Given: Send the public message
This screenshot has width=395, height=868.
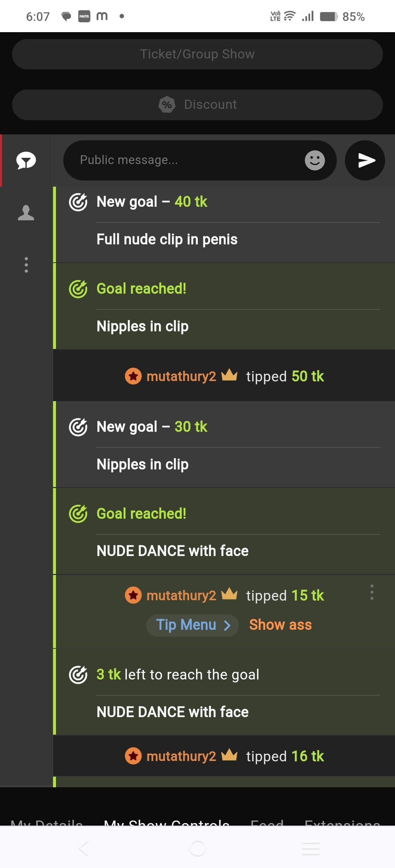Looking at the screenshot, I should pos(365,160).
